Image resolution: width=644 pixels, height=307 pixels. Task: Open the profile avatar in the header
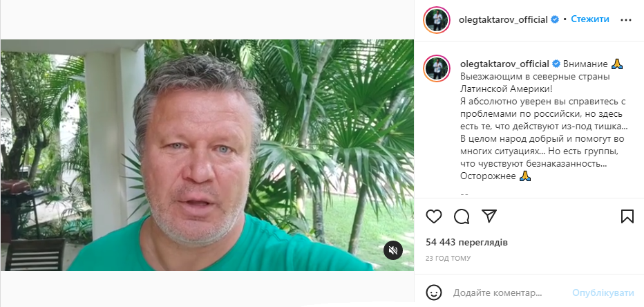pos(437,20)
